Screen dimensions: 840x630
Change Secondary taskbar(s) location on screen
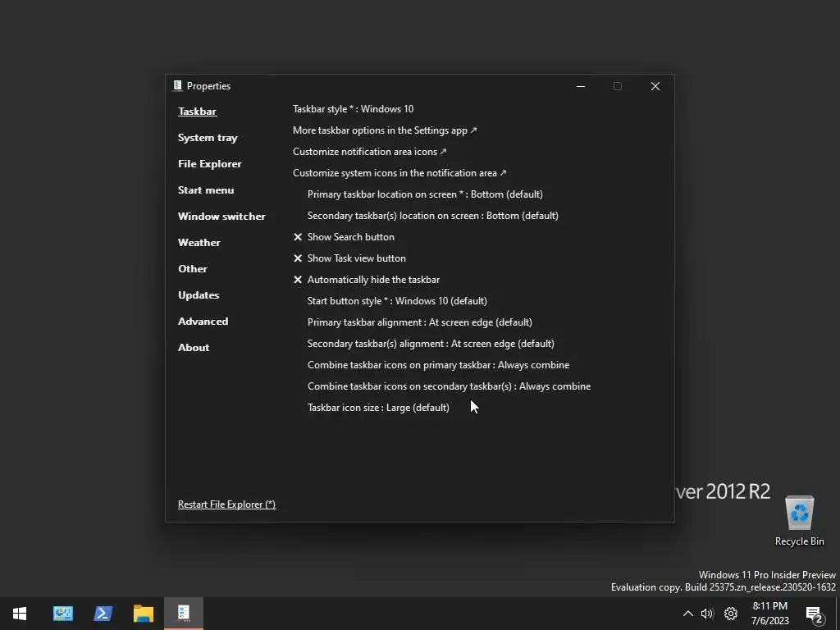click(433, 216)
